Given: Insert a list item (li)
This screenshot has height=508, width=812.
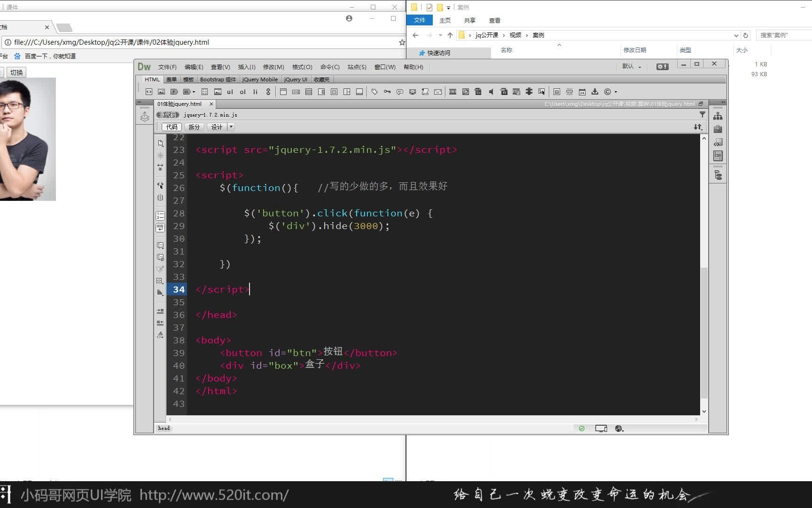Looking at the screenshot, I should pyautogui.click(x=255, y=92).
